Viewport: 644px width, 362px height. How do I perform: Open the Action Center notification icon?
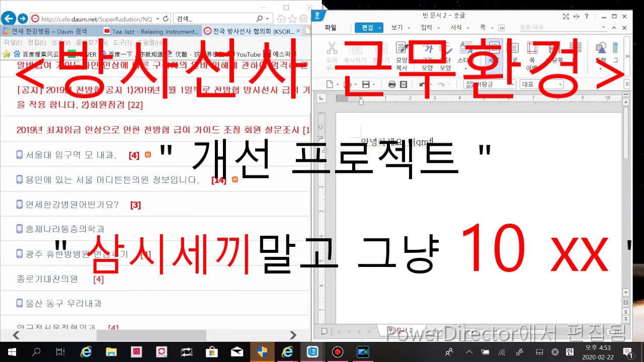627,352
